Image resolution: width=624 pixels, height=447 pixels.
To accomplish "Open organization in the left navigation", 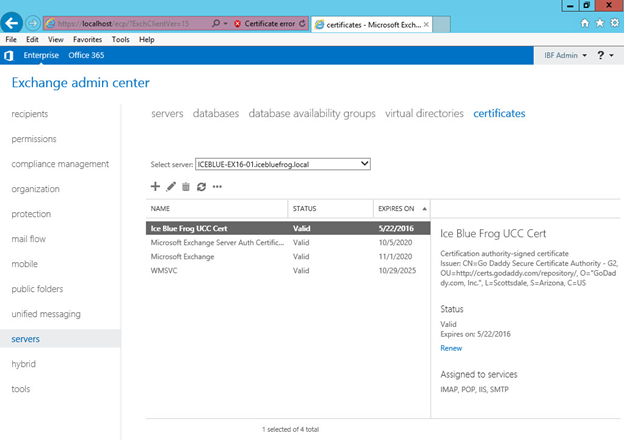I will coord(35,189).
